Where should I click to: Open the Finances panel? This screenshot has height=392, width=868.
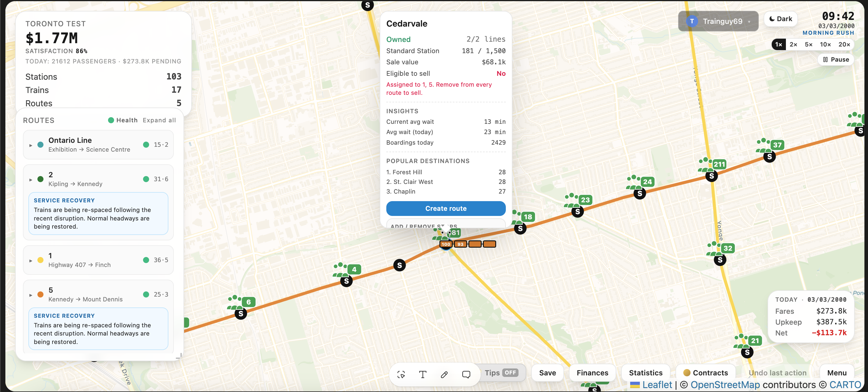[x=592, y=373]
